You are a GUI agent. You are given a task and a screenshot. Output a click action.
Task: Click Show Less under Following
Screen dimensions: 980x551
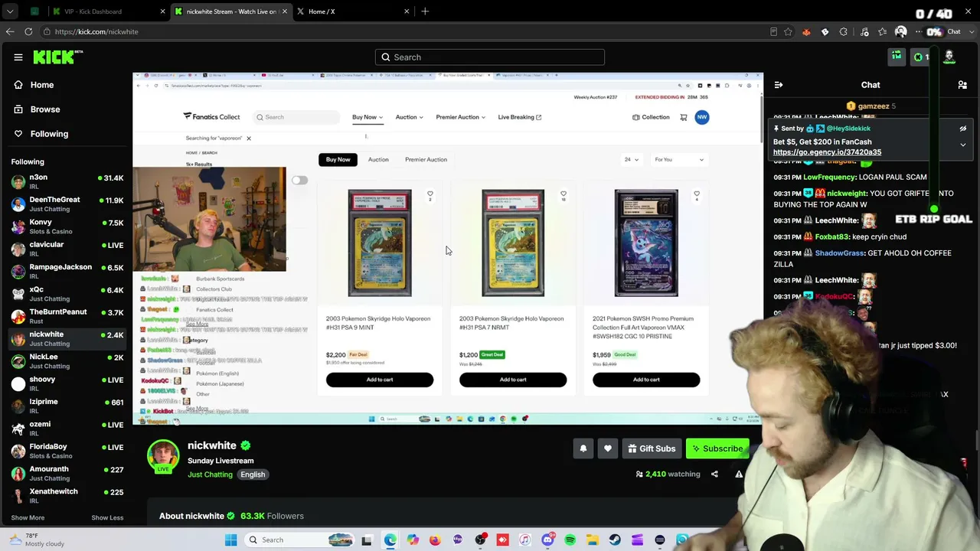[x=107, y=518]
